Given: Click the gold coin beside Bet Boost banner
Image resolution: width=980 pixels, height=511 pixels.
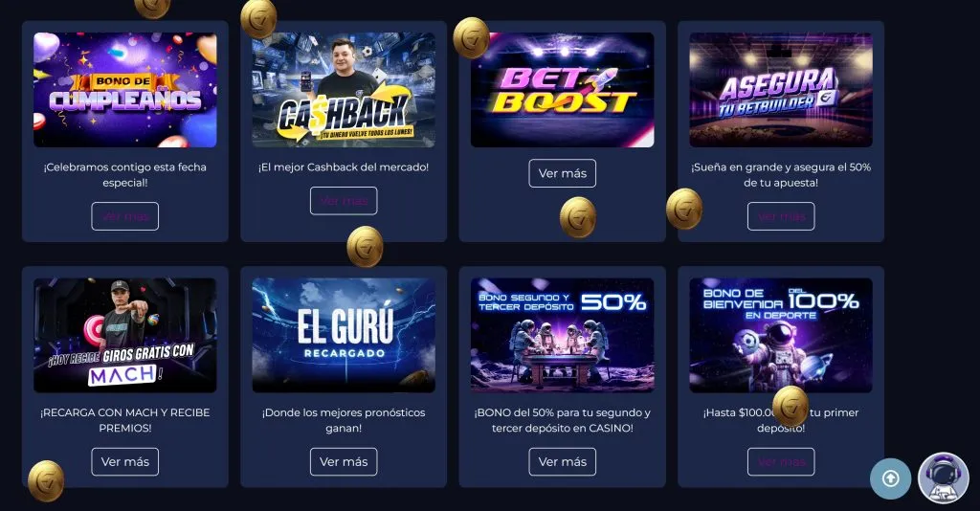Looking at the screenshot, I should click(x=471, y=37).
